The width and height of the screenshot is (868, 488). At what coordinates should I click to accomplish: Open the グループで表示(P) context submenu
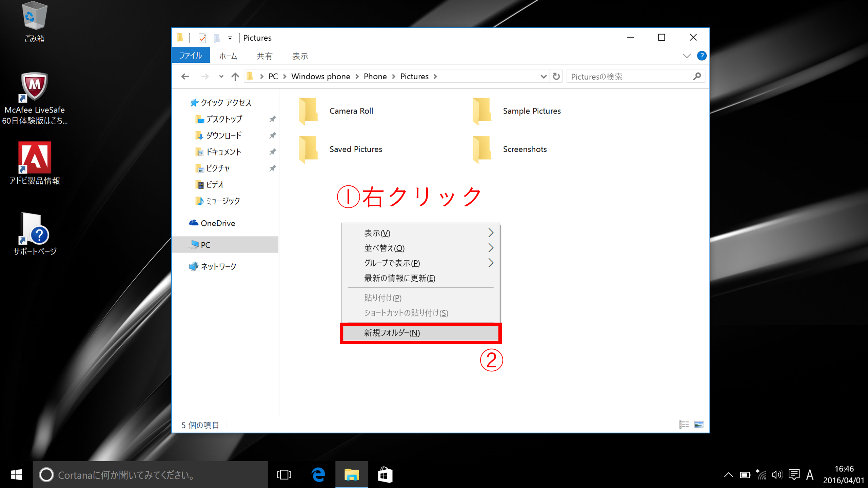click(420, 263)
